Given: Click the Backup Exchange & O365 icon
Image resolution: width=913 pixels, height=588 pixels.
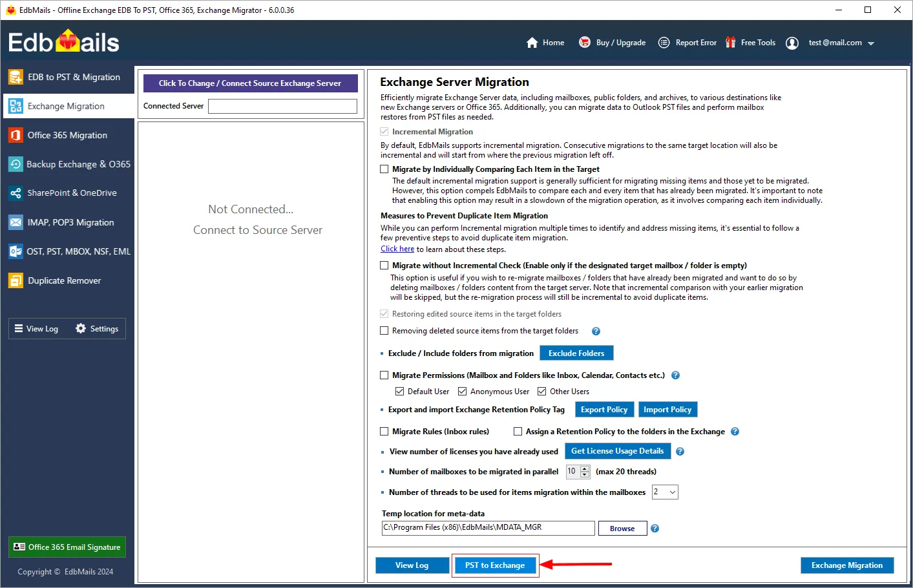Looking at the screenshot, I should coord(16,164).
